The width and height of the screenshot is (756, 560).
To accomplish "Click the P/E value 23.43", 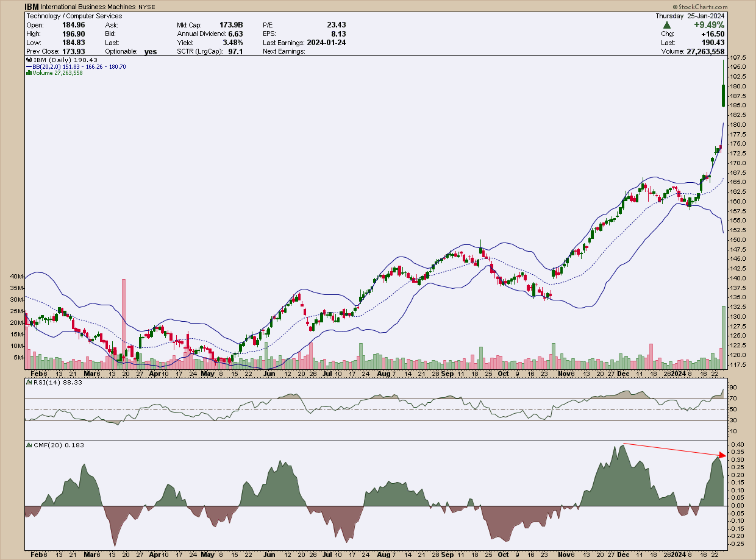I will (336, 25).
